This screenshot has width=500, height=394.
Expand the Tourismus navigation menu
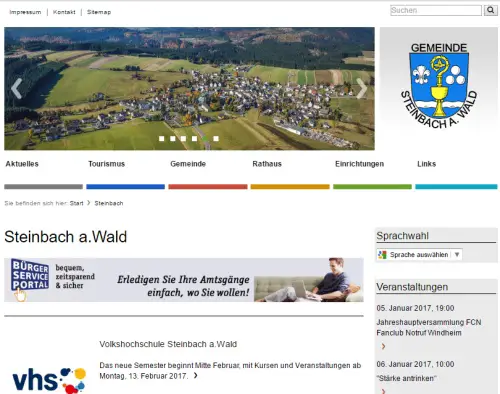pyautogui.click(x=106, y=164)
